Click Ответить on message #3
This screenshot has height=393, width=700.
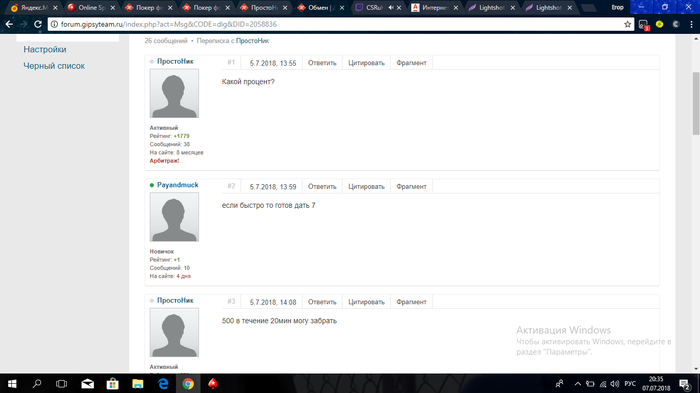click(322, 302)
